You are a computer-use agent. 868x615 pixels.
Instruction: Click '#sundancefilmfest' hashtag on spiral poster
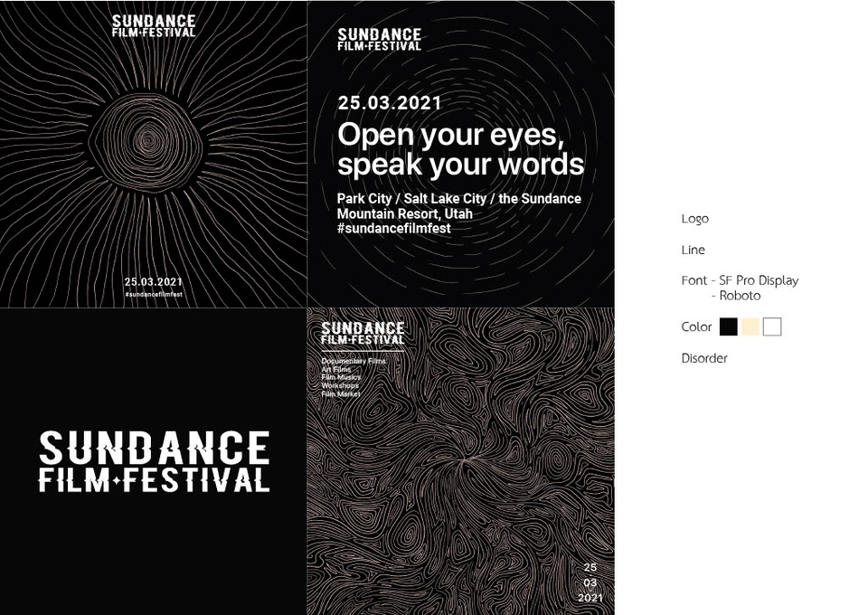pos(393,228)
